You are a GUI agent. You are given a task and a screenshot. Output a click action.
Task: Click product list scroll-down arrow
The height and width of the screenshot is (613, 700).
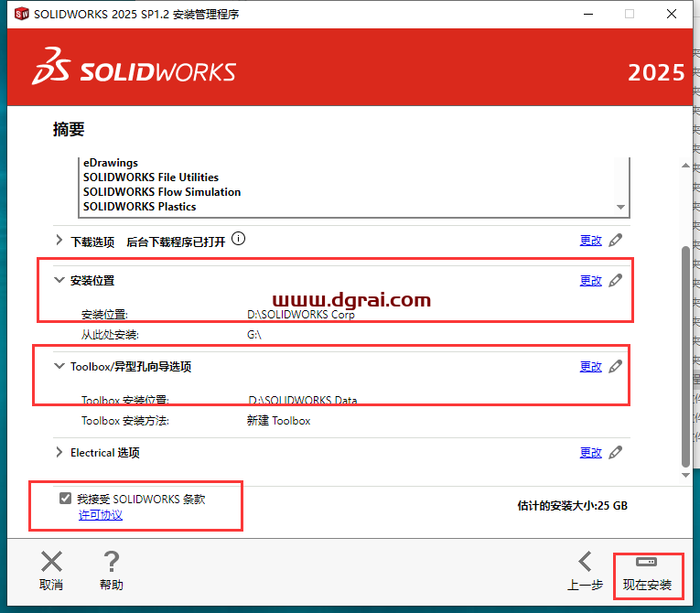point(620,207)
